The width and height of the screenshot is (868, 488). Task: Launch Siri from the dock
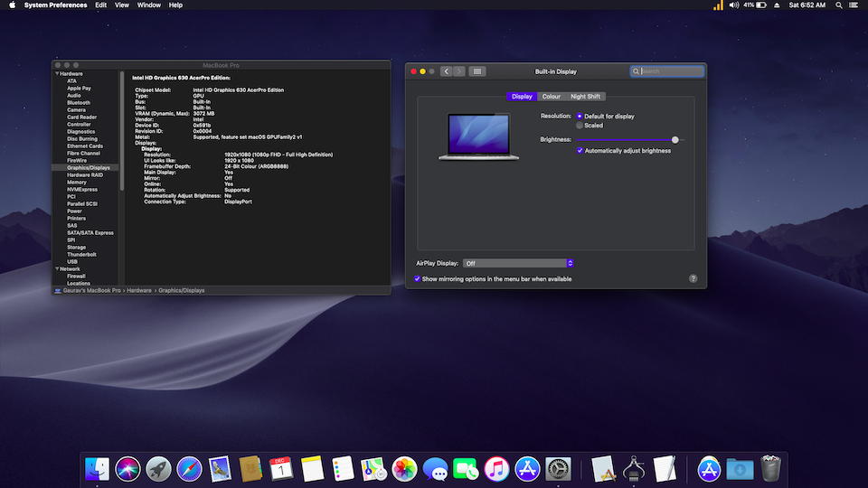point(127,468)
